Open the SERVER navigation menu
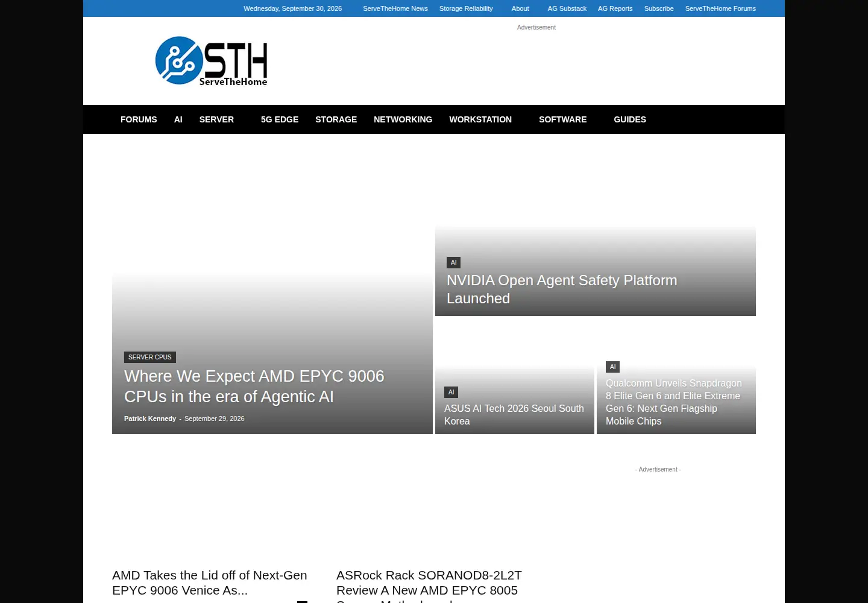The image size is (868, 603). click(x=216, y=119)
